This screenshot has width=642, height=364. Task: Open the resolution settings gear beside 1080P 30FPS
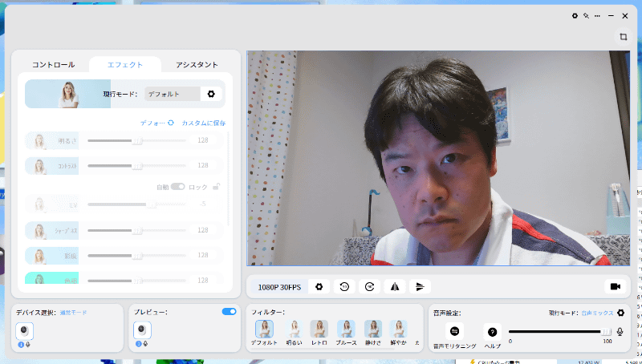319,287
